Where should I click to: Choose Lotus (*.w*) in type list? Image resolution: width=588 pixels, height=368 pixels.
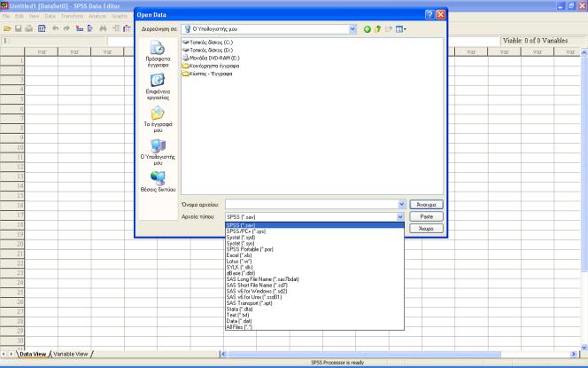click(x=314, y=262)
